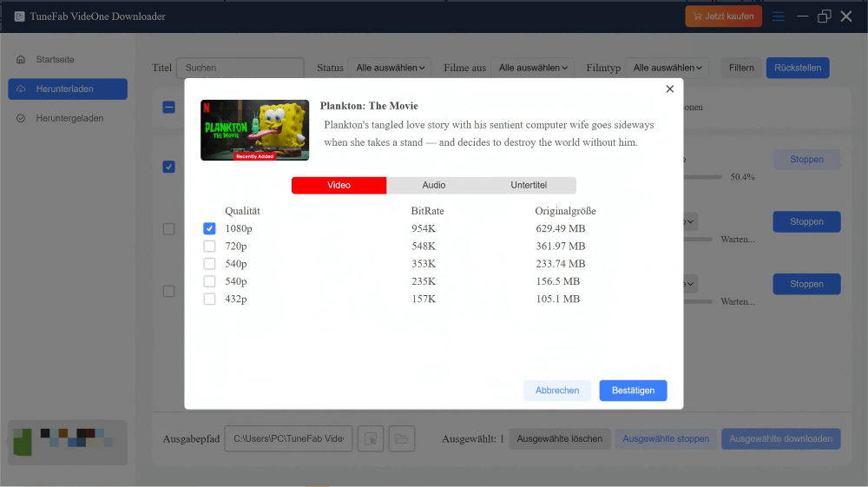Check the 540p 353K checkbox
Screen dimensions: 868x487
tap(209, 263)
